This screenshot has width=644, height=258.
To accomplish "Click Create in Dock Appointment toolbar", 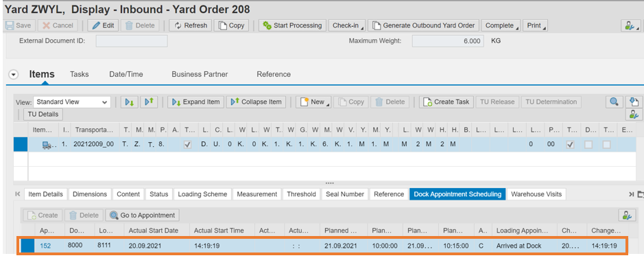I will pos(43,215).
